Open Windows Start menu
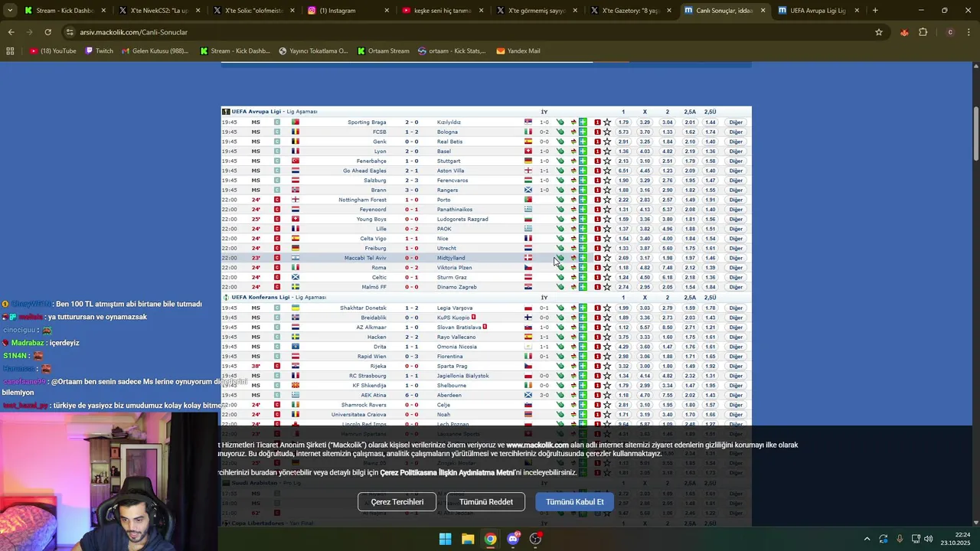This screenshot has height=551, width=980. coord(445,539)
